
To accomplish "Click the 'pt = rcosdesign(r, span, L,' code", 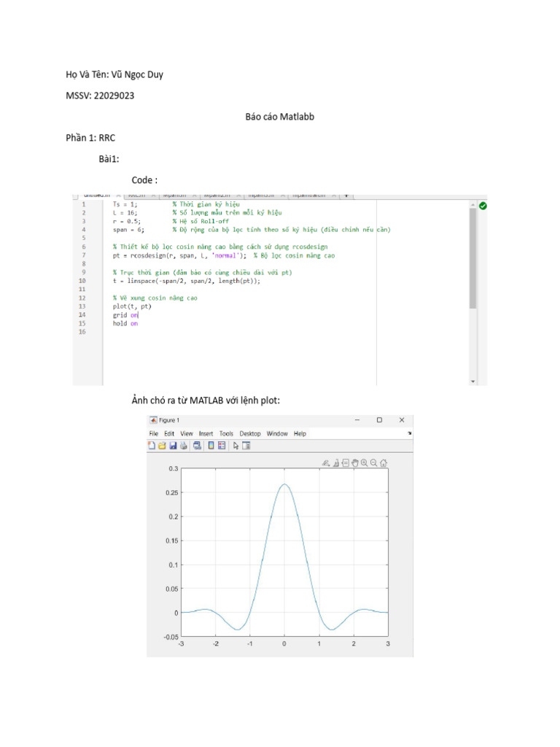I will pyautogui.click(x=160, y=255).
